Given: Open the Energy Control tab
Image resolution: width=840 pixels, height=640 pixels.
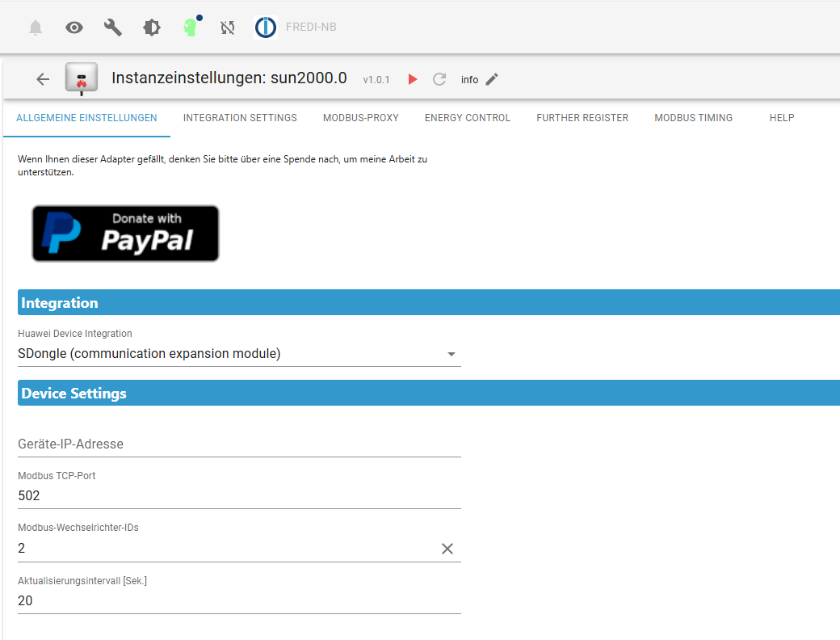Looking at the screenshot, I should pyautogui.click(x=468, y=118).
